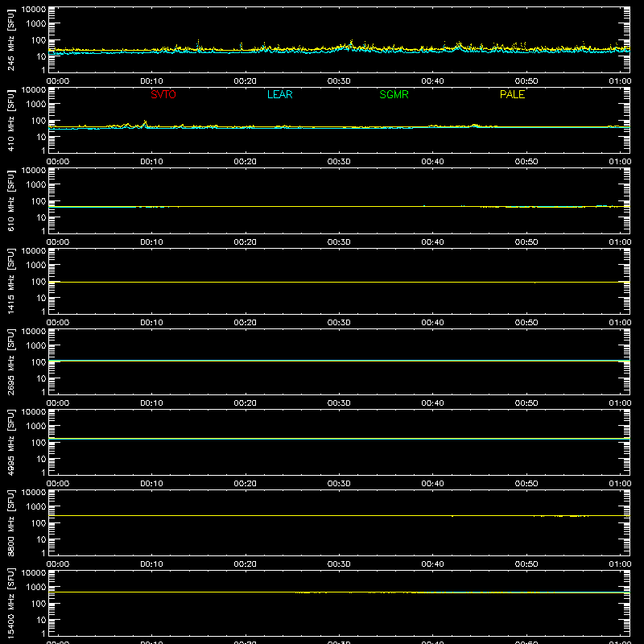
Task: Click the yellow PALE legend label
Action: [512, 94]
